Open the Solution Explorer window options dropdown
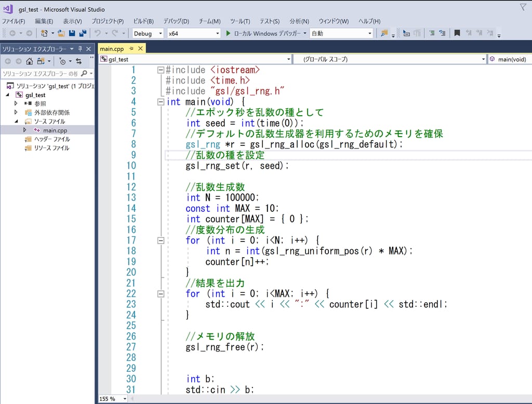The height and width of the screenshot is (404, 532). (72, 49)
